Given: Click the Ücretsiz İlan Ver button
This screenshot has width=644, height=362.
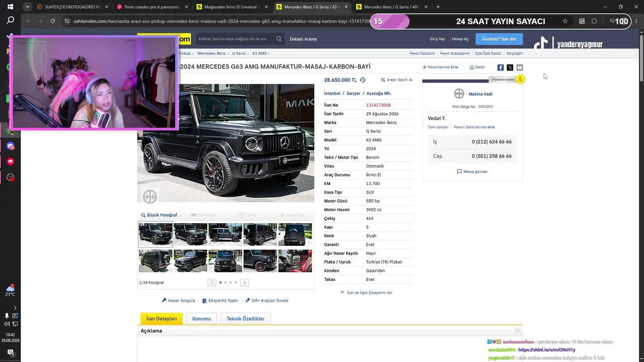Looking at the screenshot, I should click(499, 39).
